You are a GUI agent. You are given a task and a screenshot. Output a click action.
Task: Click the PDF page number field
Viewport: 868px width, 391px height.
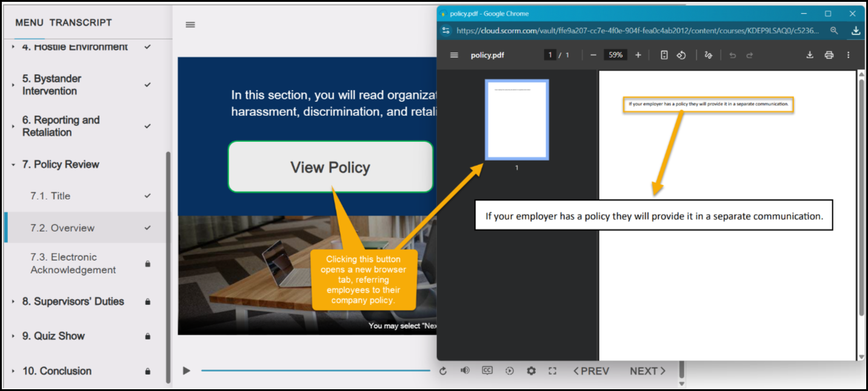pyautogui.click(x=550, y=55)
